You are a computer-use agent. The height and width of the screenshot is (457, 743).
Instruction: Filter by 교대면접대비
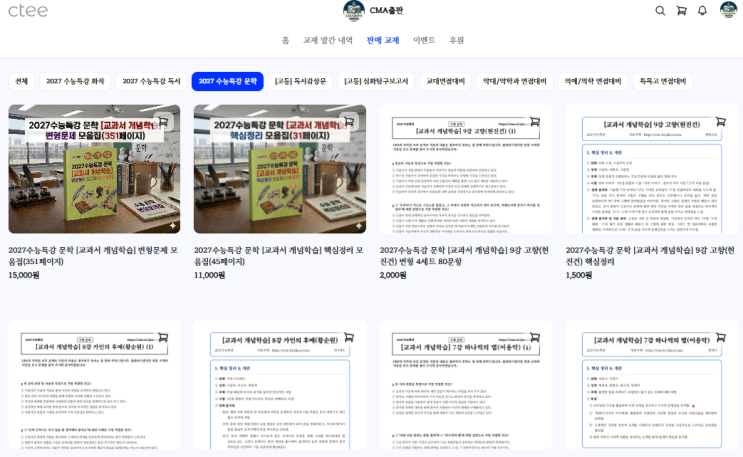[x=445, y=82]
